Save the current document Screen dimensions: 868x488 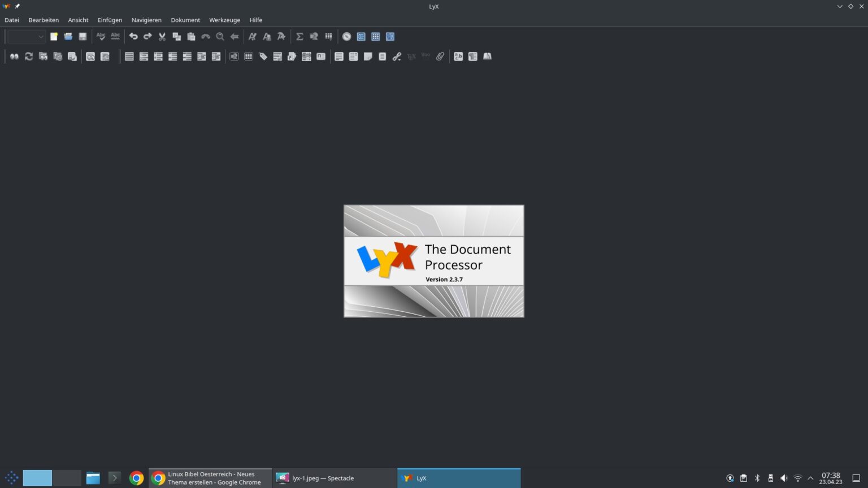tap(83, 36)
